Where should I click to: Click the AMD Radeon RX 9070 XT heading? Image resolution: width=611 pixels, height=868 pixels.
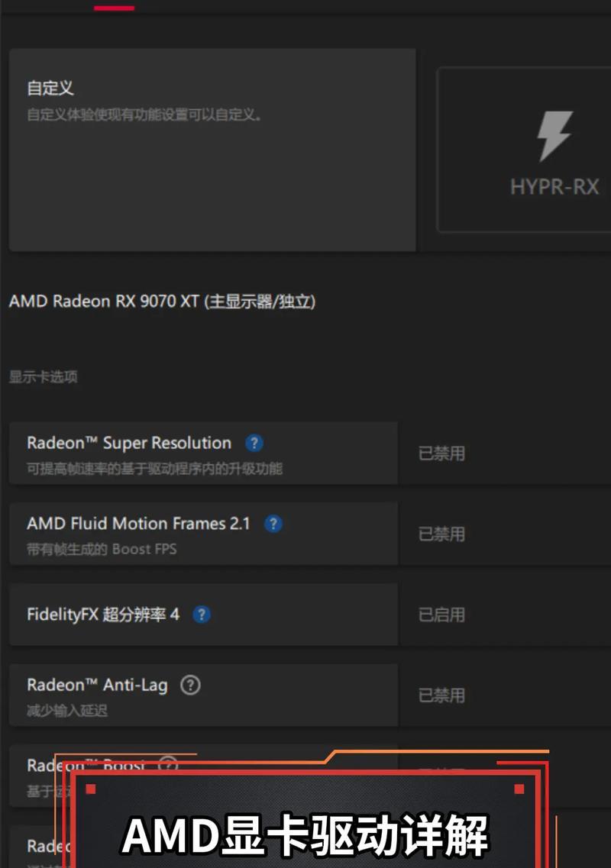point(163,302)
